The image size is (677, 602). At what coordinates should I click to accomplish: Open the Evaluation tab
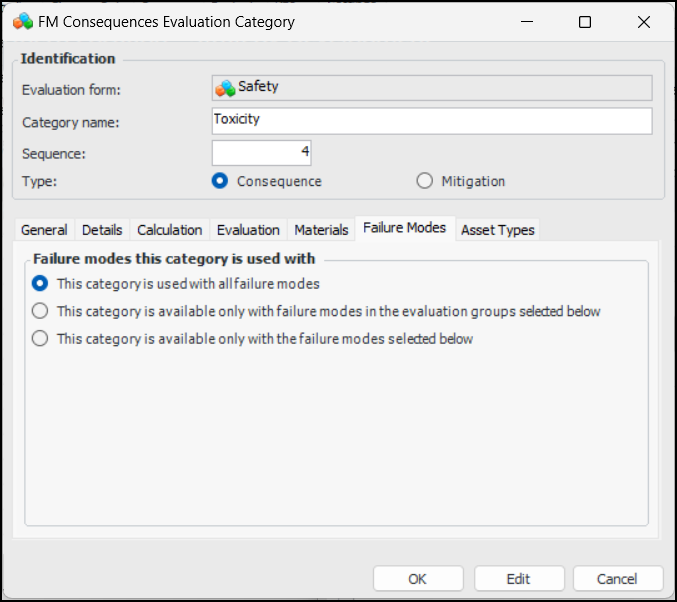[248, 230]
